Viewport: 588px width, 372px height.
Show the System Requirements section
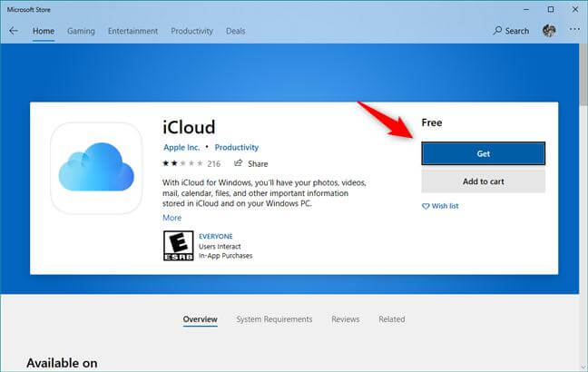(x=274, y=319)
